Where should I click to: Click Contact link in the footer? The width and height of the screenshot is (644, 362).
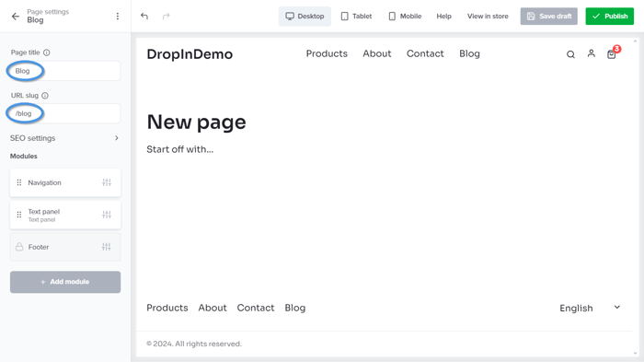pos(256,308)
